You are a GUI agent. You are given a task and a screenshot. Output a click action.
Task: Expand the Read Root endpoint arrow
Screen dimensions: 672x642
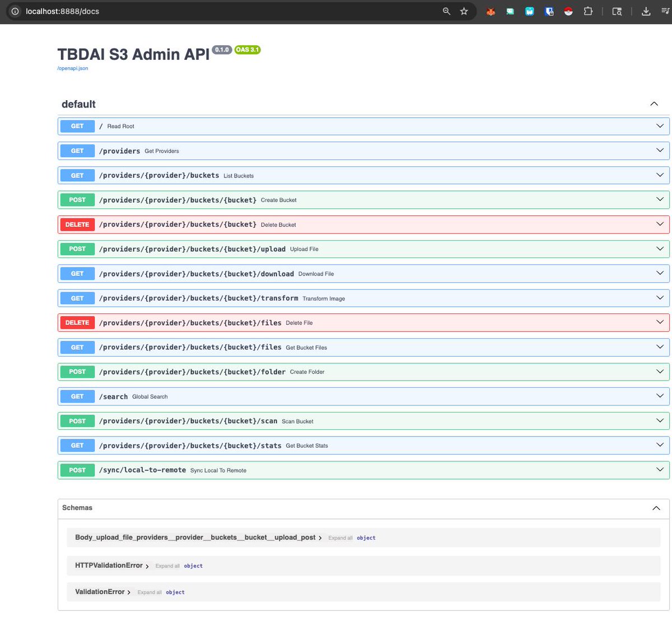click(660, 126)
